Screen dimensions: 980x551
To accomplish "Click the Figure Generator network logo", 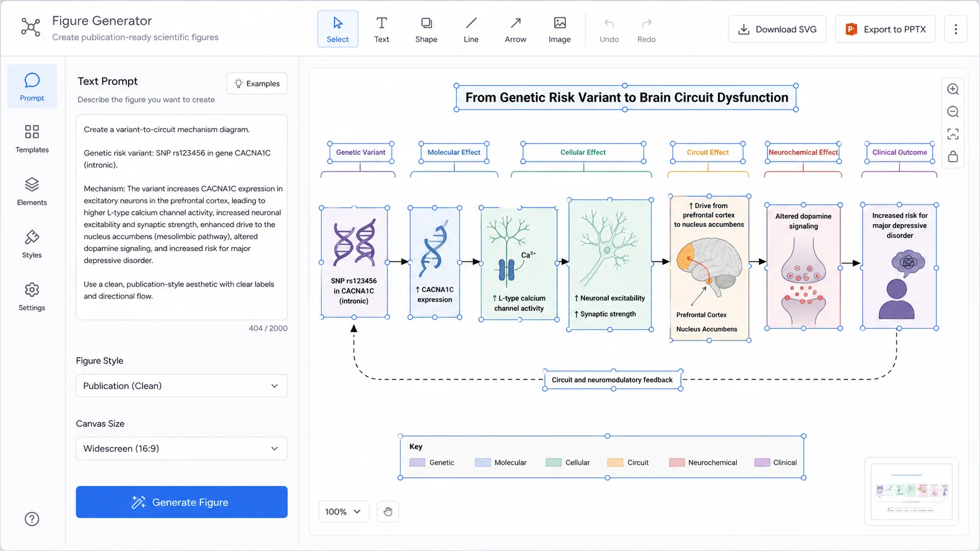I will [31, 27].
